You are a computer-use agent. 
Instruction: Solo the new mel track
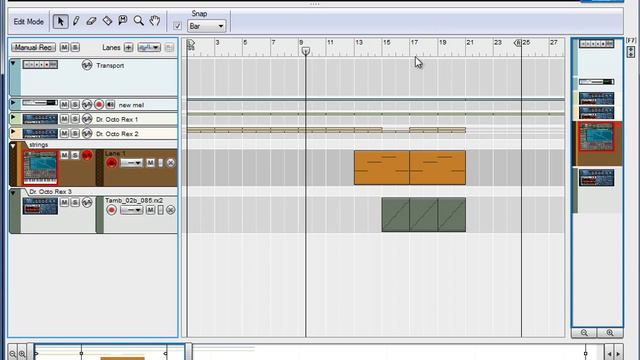click(75, 104)
